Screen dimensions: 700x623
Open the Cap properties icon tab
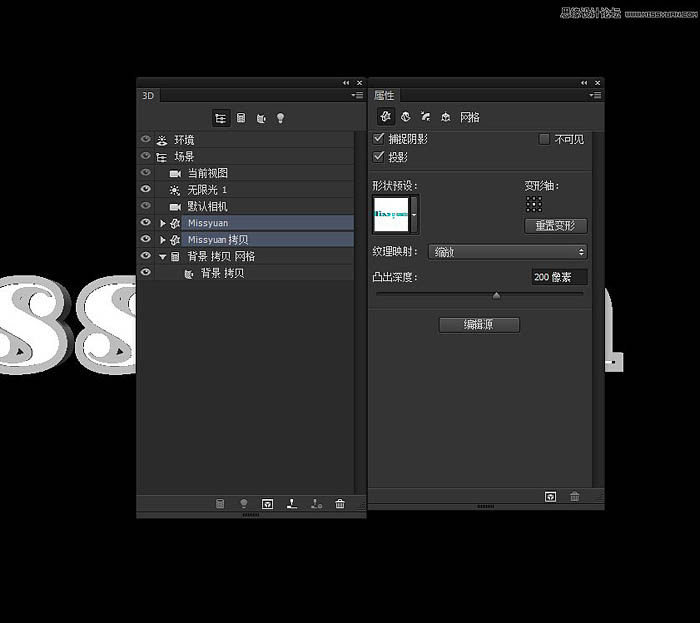(425, 117)
